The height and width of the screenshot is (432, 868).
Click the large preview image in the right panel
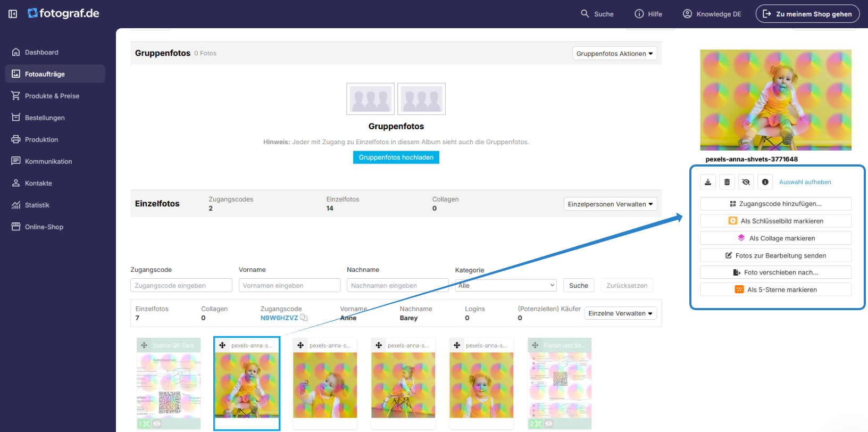[775, 100]
